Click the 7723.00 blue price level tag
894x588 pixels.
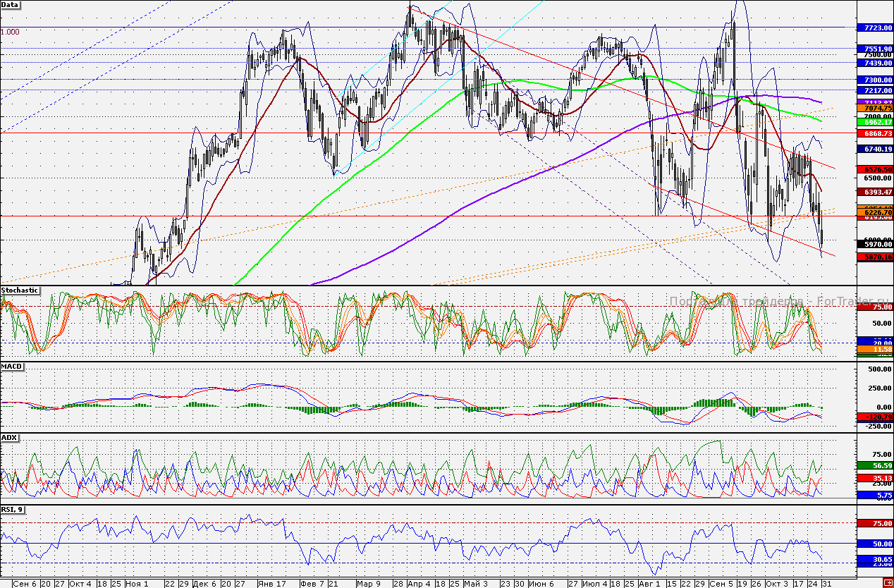click(x=874, y=27)
